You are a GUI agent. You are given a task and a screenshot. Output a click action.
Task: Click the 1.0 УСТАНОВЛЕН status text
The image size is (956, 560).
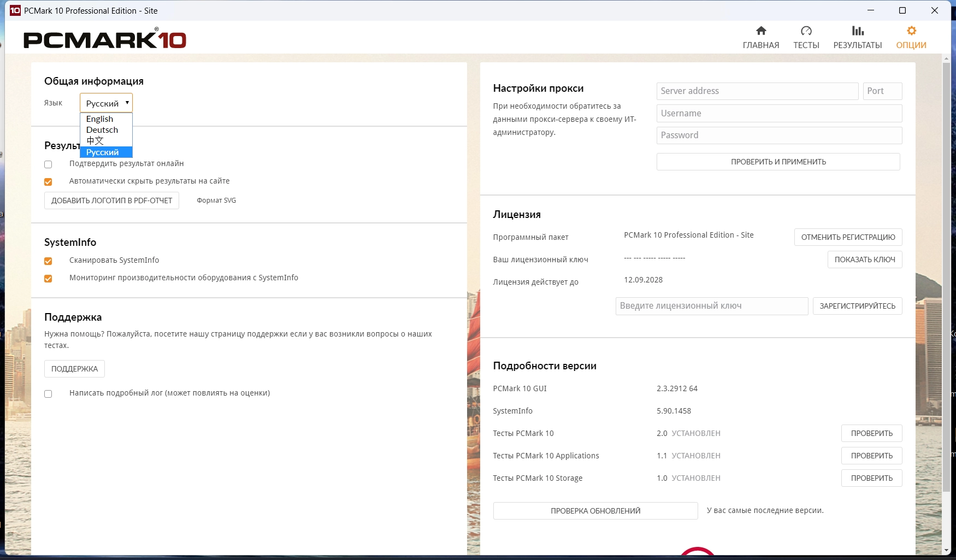[688, 478]
